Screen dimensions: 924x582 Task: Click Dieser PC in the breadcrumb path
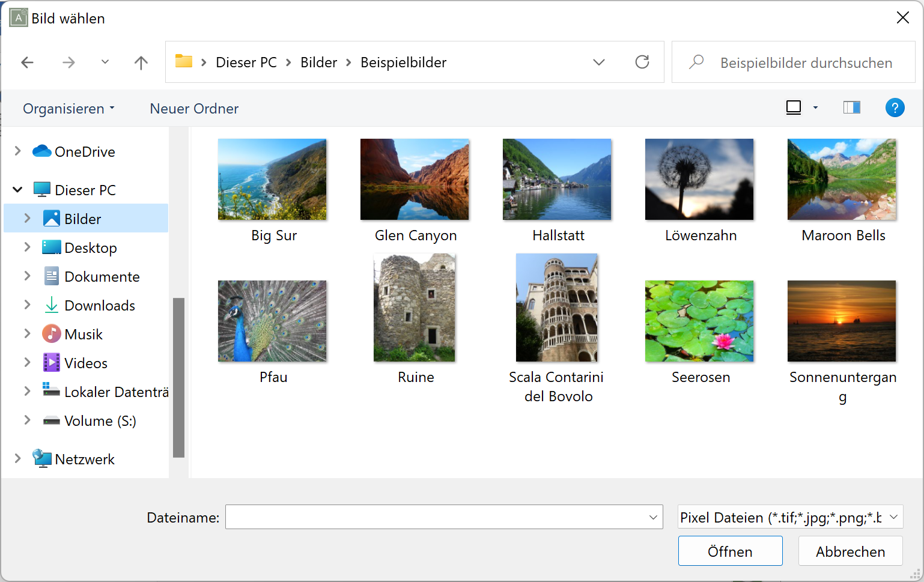pyautogui.click(x=246, y=62)
